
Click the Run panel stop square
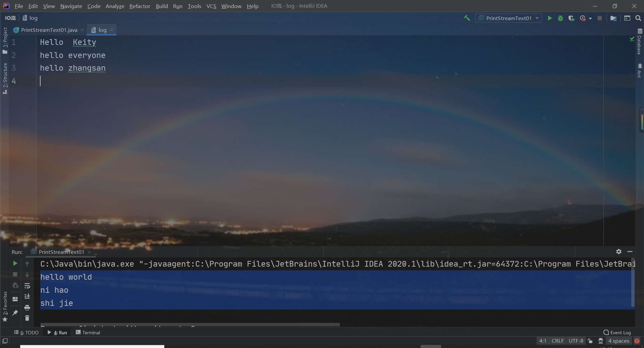click(x=15, y=274)
